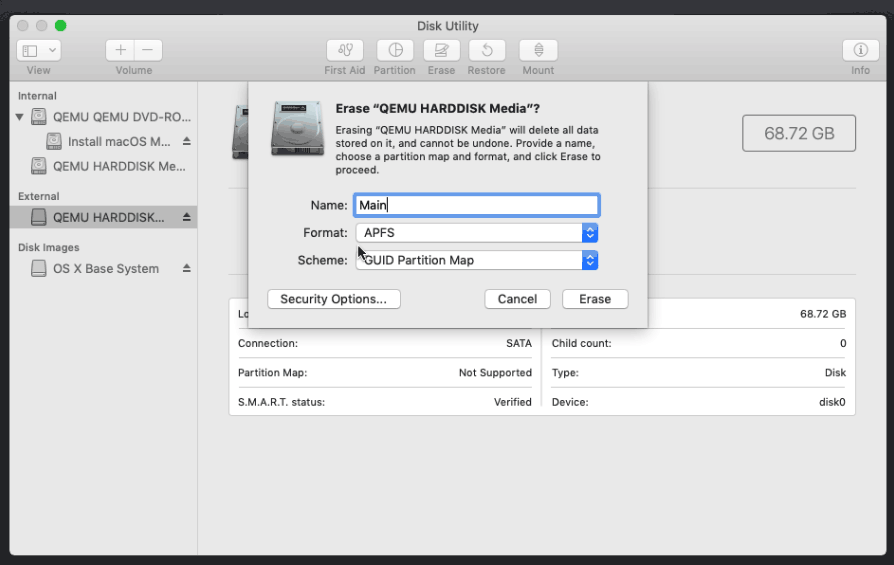Open the Info panel from the toolbar
This screenshot has width=894, height=565.
click(x=860, y=51)
